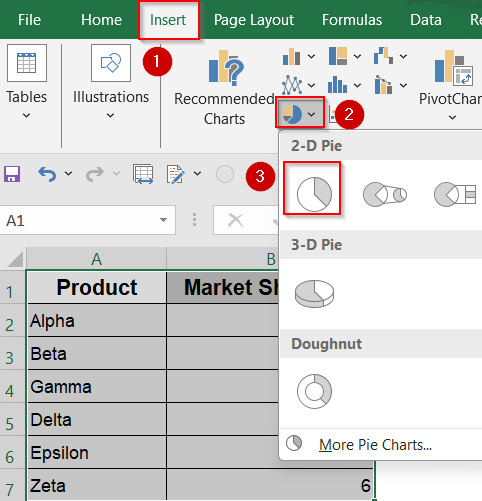Select the Doughnut chart option
The width and height of the screenshot is (482, 501).
(314, 391)
